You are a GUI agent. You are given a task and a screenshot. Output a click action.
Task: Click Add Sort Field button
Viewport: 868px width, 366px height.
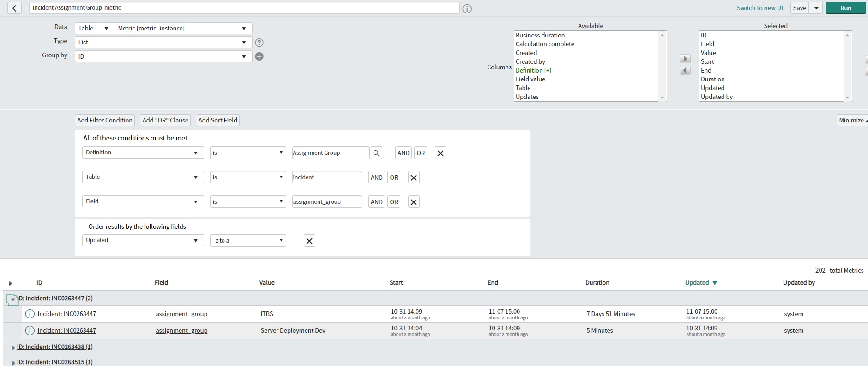[217, 120]
